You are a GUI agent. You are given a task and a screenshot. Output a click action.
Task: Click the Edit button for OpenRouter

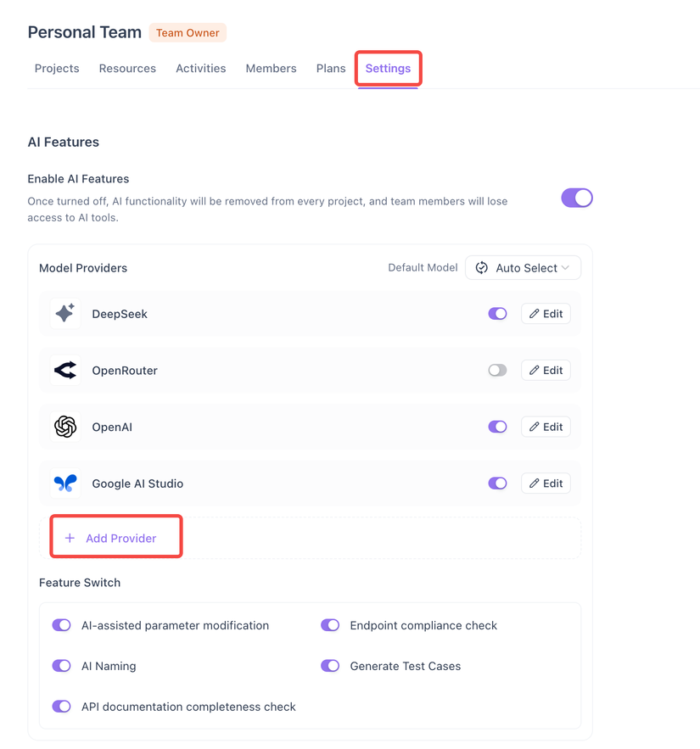546,371
